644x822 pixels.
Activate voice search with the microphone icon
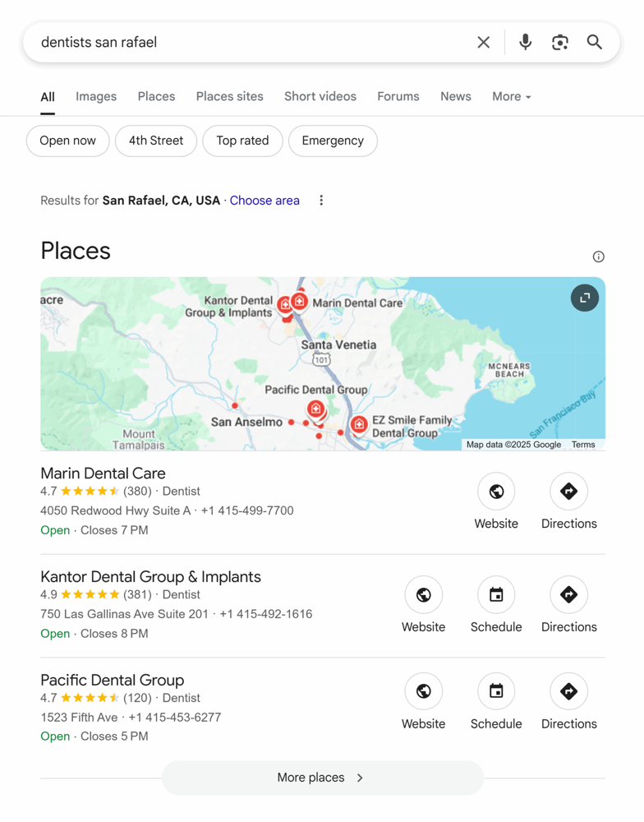tap(525, 42)
